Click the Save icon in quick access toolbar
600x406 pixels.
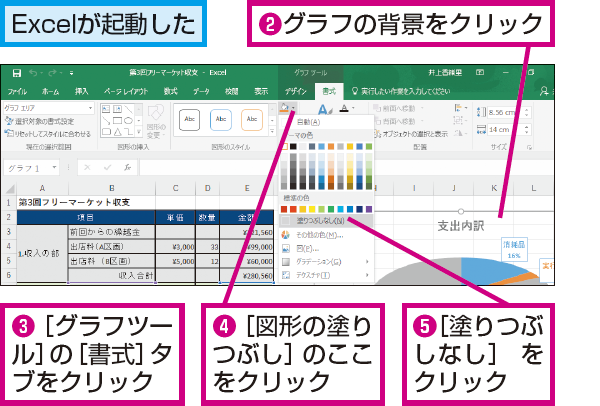pos(16,73)
